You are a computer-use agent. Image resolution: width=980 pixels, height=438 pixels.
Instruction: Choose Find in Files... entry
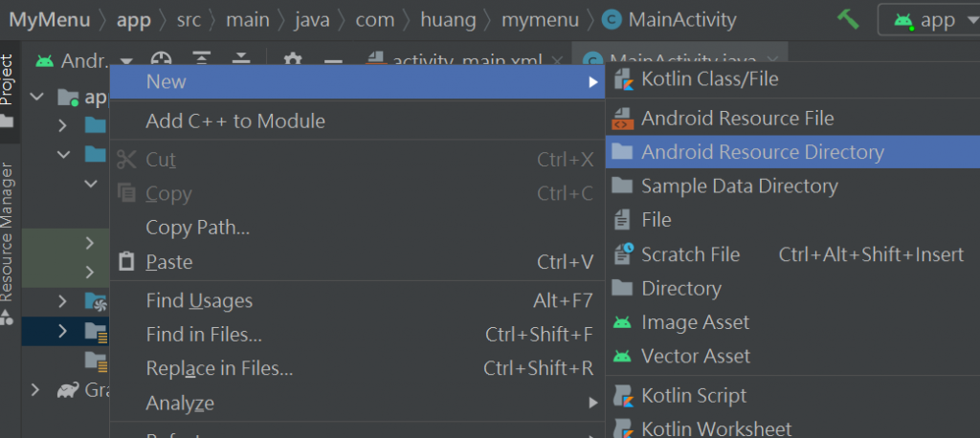coord(358,335)
